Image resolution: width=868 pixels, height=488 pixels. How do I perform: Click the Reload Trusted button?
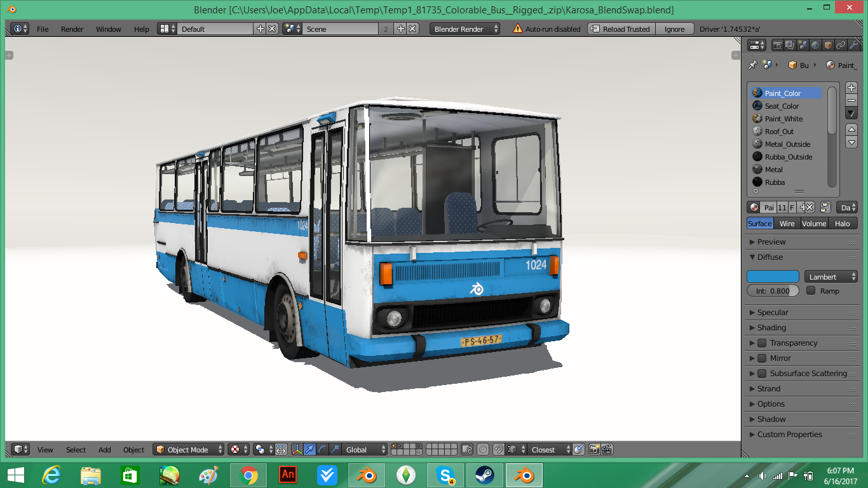point(620,29)
